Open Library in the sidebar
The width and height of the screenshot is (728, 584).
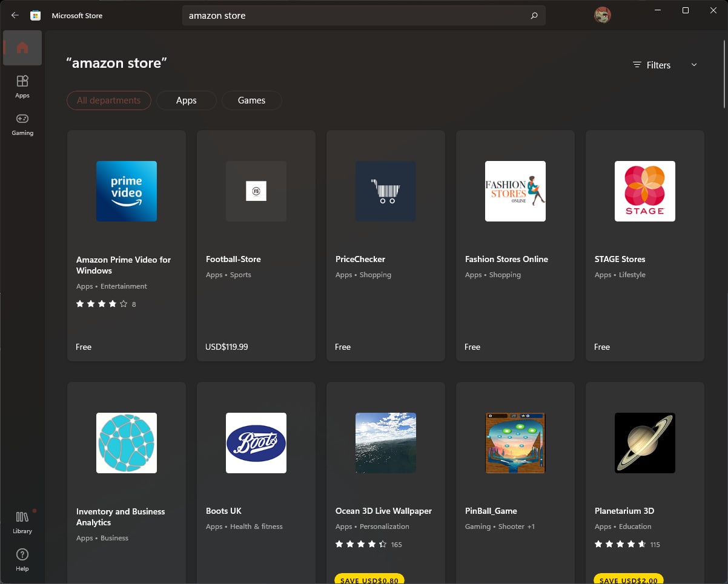pyautogui.click(x=22, y=522)
